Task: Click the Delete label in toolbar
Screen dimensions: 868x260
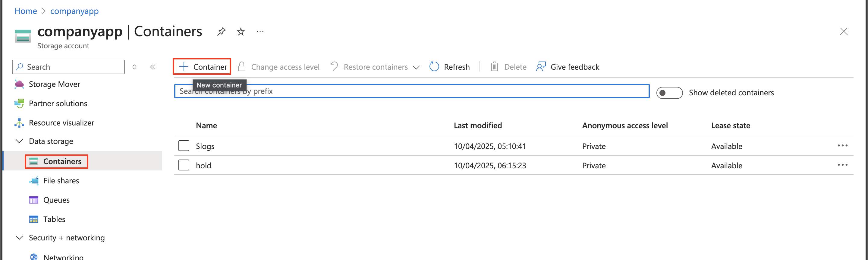Action: (x=515, y=67)
